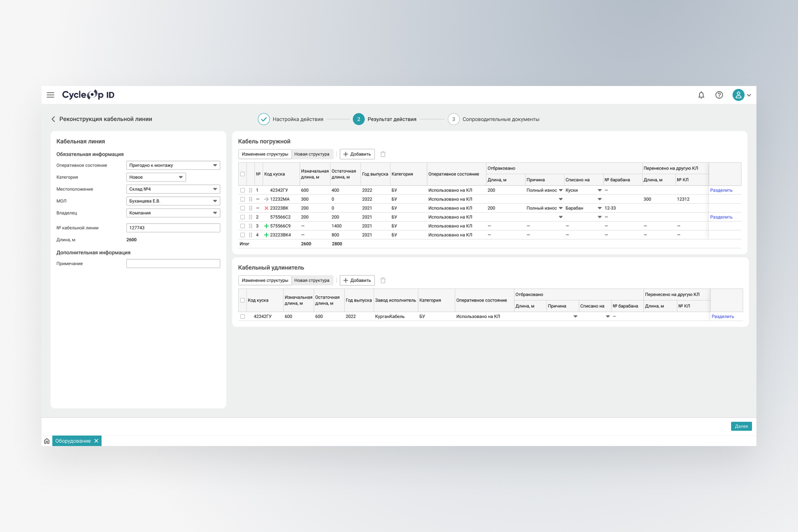The width and height of the screenshot is (798, 532).
Task: Click Разделить link for row 575566С2
Action: point(721,217)
